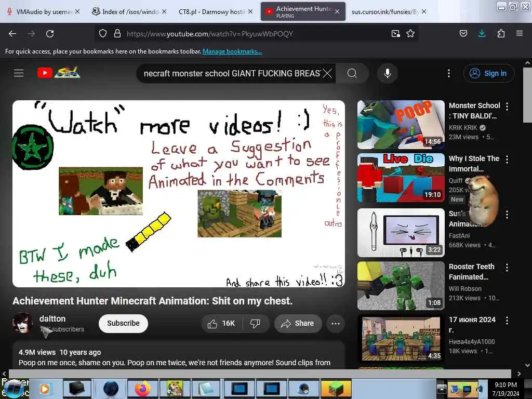Open the daltton channel name link
The image size is (532, 399).
(x=52, y=318)
